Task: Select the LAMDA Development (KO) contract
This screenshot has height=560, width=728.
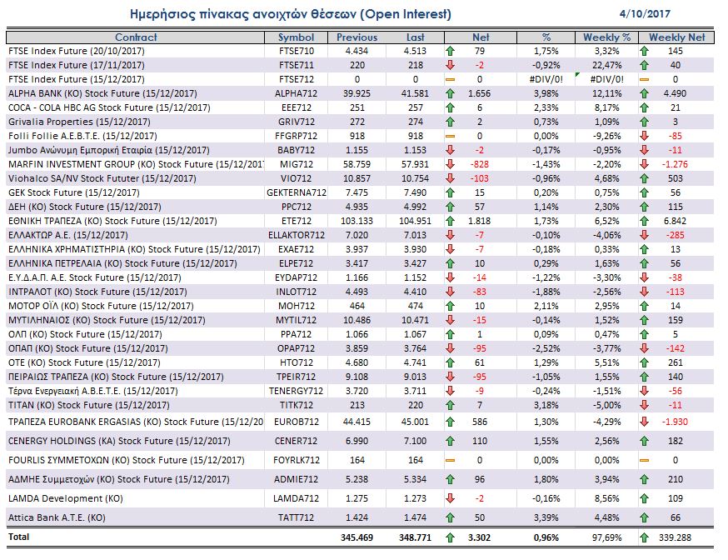Action: 66,498
